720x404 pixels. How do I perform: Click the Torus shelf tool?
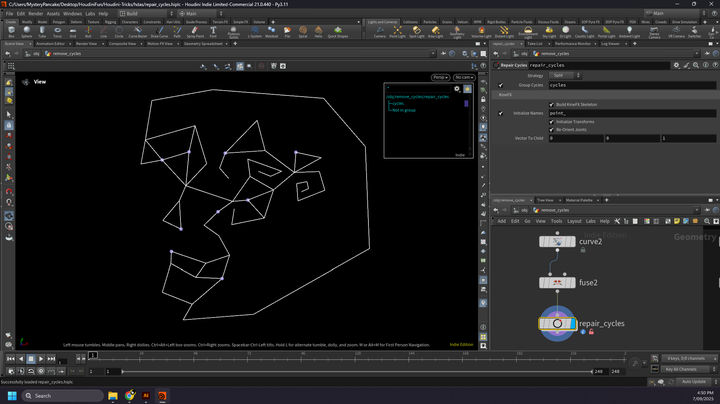click(58, 32)
